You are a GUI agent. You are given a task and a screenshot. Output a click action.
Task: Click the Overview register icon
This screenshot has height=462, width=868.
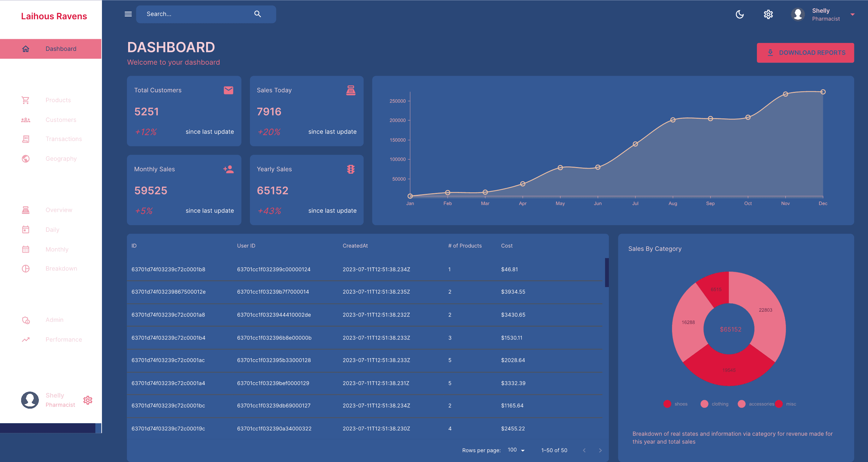26,210
